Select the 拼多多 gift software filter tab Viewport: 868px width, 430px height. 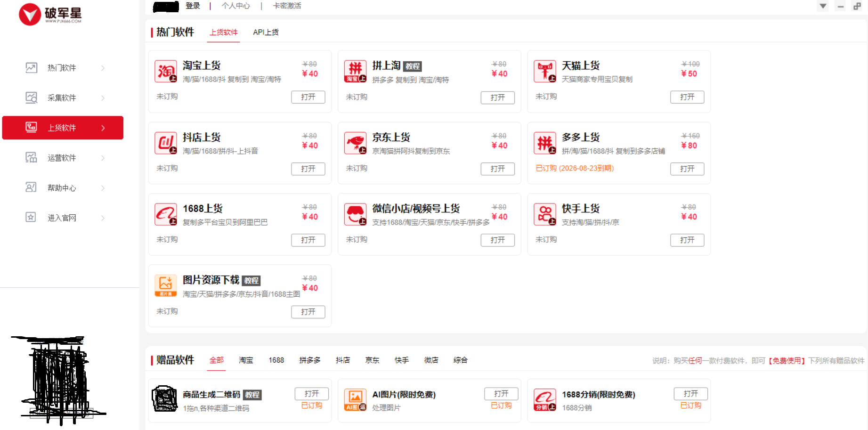310,360
